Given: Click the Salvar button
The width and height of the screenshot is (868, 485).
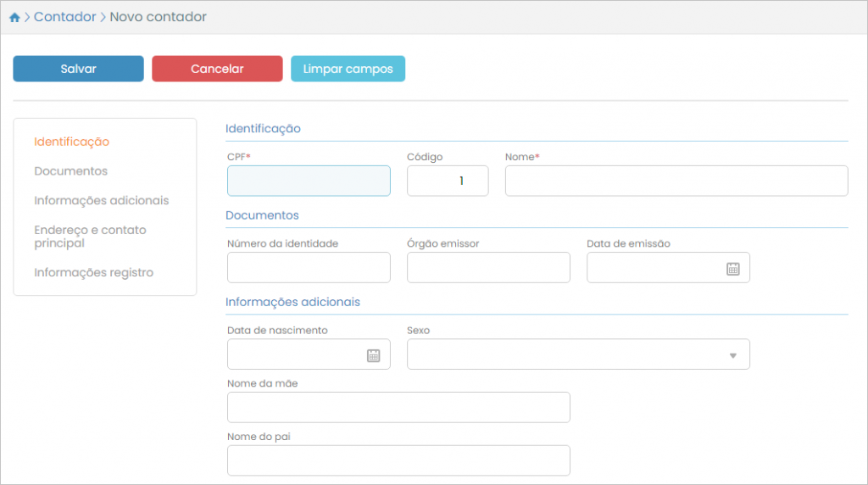Looking at the screenshot, I should [x=78, y=69].
